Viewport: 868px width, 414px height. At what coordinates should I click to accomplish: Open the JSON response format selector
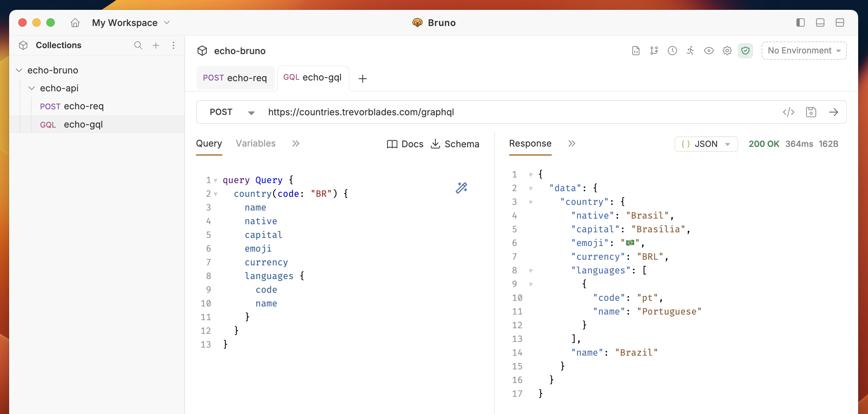point(706,144)
